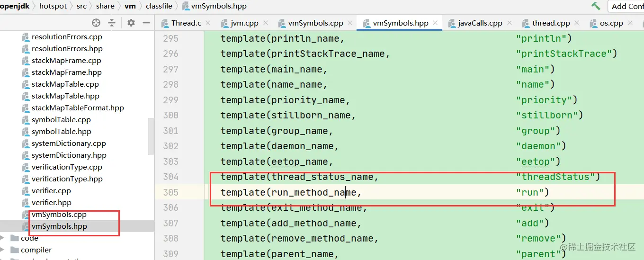Viewport: 644px width, 260px height.
Task: Switch to the vmSymbols.cpp tab
Action: point(315,23)
